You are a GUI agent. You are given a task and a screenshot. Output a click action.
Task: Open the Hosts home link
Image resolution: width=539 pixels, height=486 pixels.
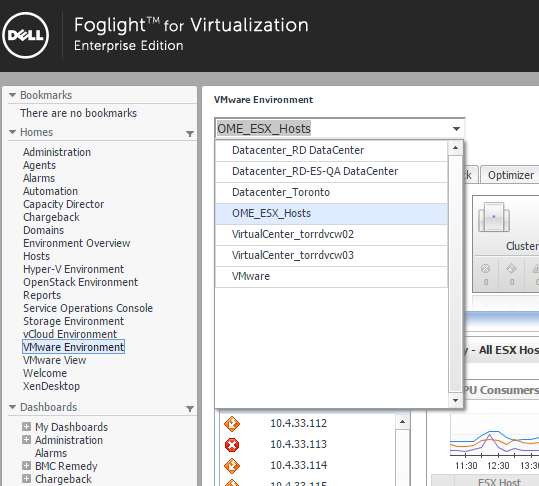(36, 256)
